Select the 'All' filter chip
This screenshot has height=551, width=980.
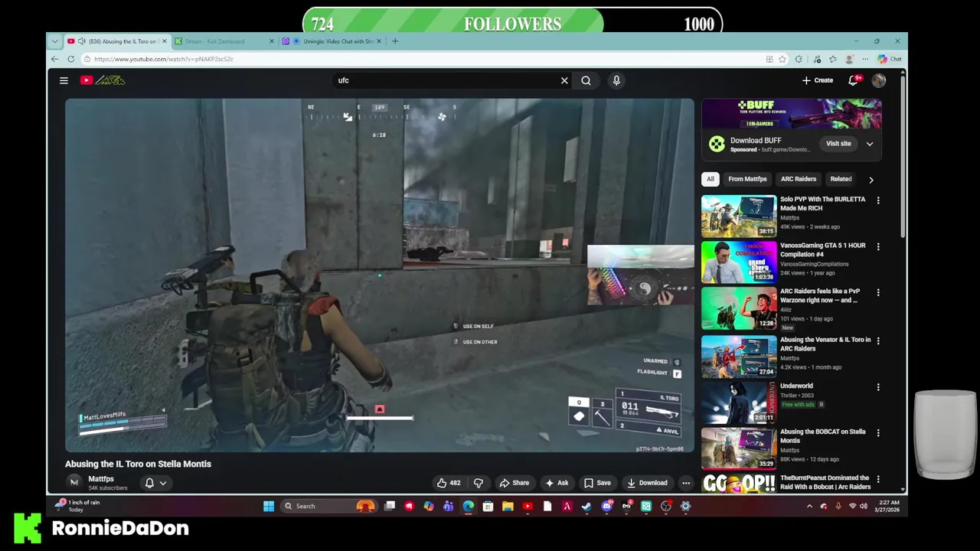(710, 179)
